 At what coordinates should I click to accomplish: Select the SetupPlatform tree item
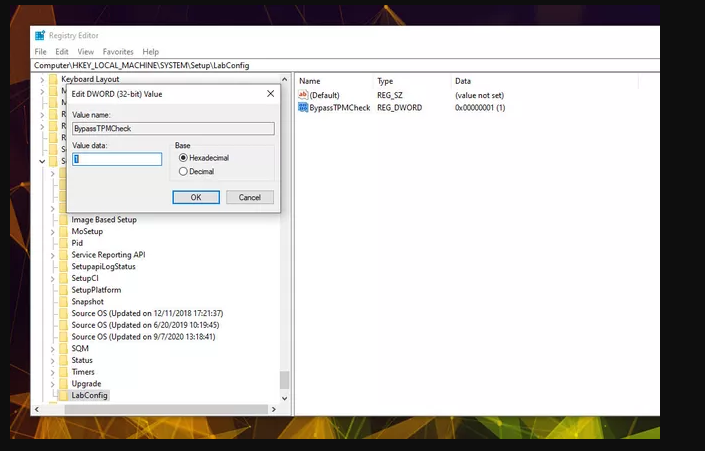(96, 290)
